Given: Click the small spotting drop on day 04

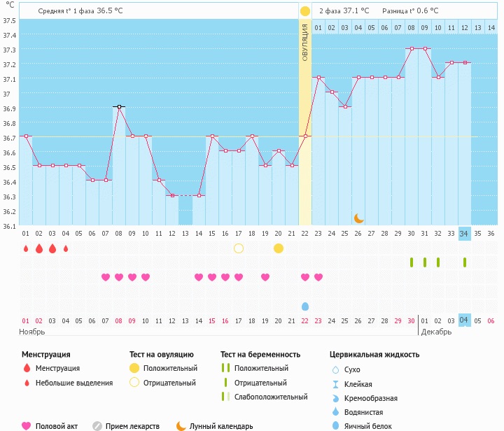Looking at the screenshot, I should point(66,248).
